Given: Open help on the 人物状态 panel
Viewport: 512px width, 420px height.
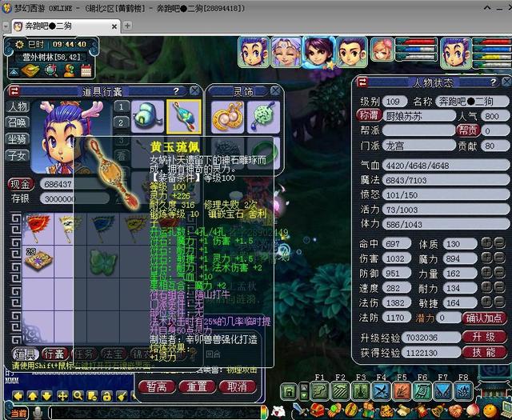Looking at the screenshot, I should click(493, 82).
